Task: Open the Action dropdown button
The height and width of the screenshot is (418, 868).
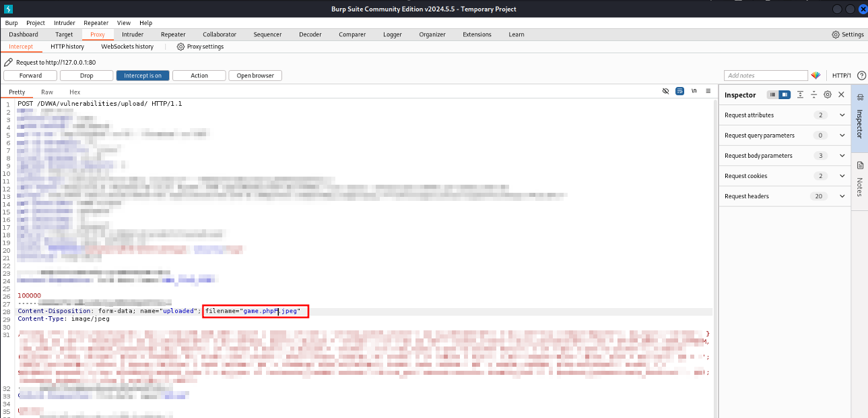Action: 199,76
